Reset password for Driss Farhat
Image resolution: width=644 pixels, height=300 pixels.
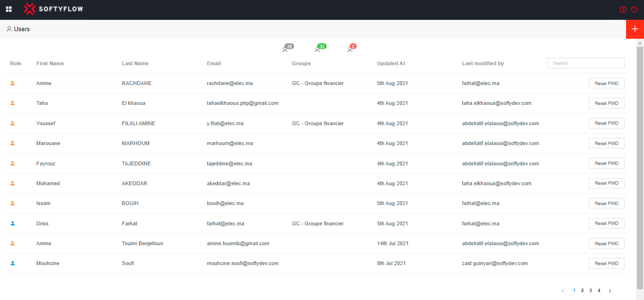pyautogui.click(x=607, y=223)
